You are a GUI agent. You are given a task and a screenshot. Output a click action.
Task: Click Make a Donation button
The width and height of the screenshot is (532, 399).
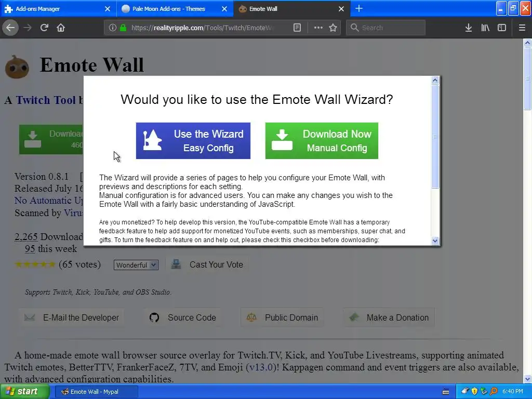pos(389,317)
